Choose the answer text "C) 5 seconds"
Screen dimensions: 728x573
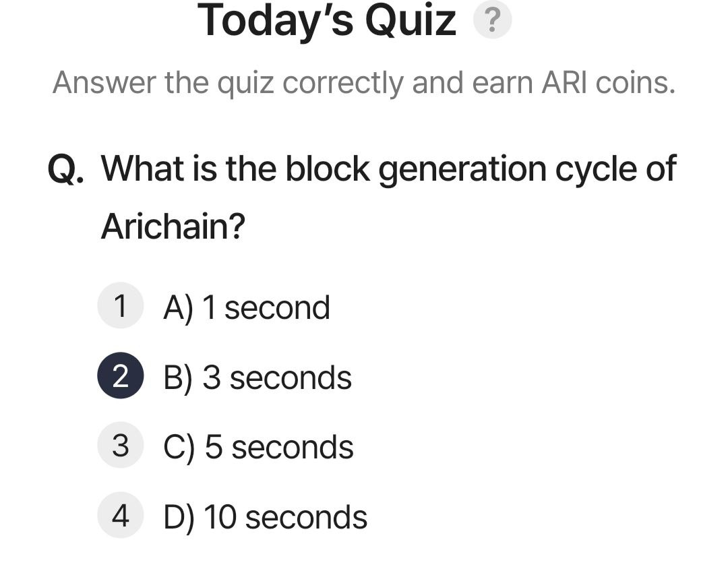(x=259, y=448)
